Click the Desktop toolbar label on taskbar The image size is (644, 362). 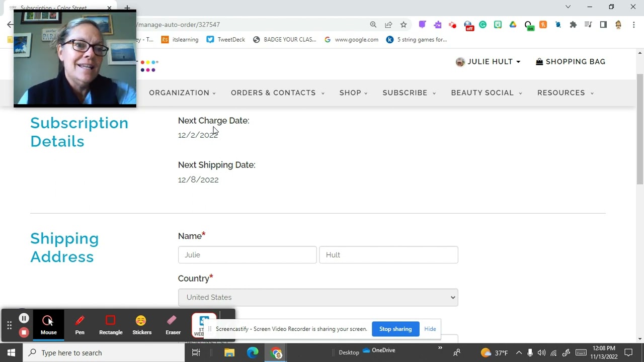349,353
